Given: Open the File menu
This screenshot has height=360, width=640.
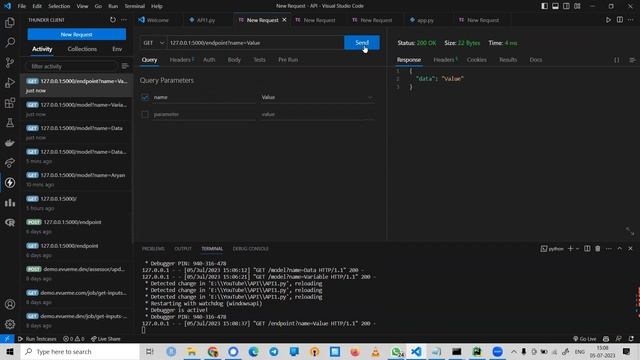Looking at the screenshot, I should [x=22, y=6].
